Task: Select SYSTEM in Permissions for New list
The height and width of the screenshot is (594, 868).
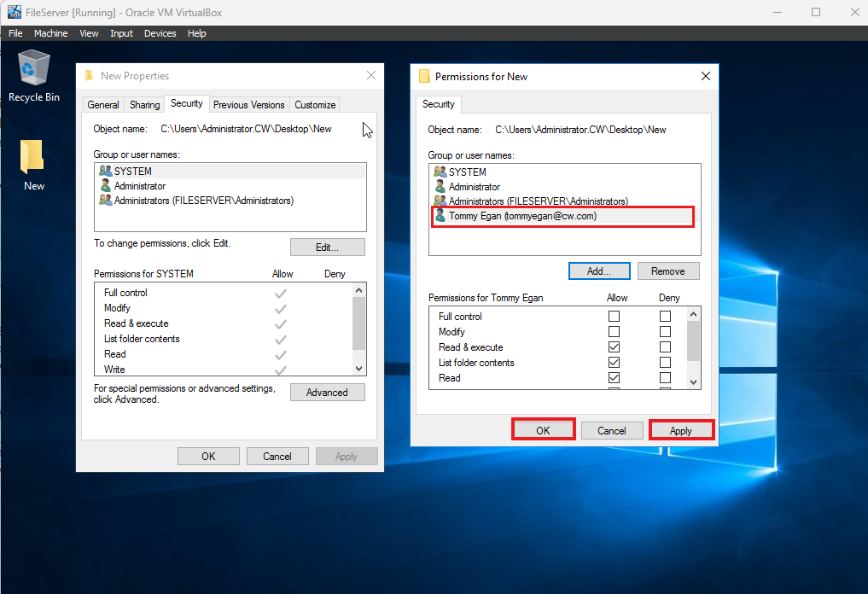Action: click(467, 172)
